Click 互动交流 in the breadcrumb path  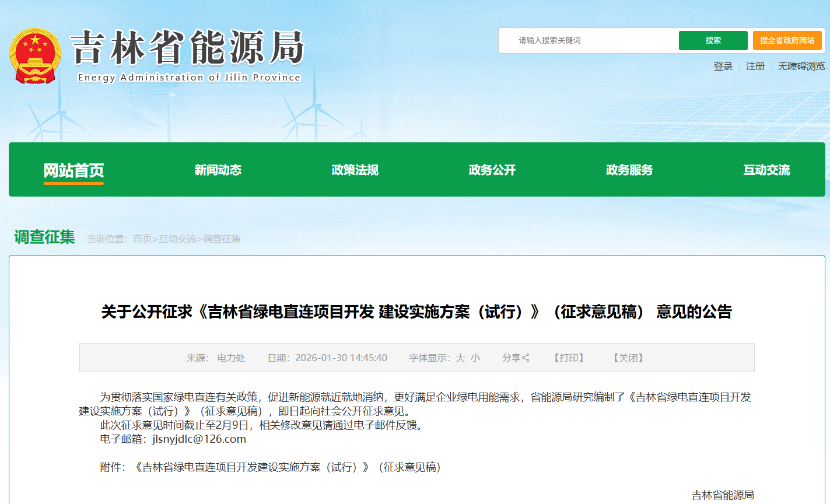pyautogui.click(x=178, y=239)
